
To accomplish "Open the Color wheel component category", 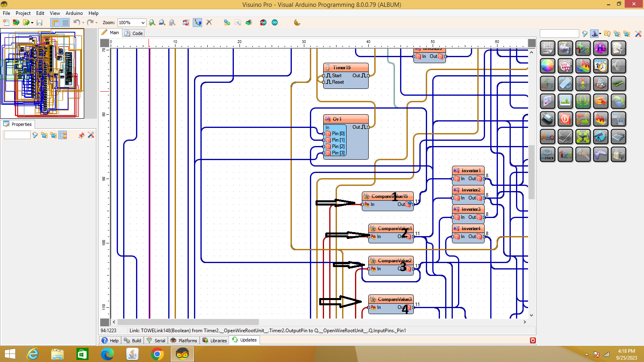I will tap(547, 66).
